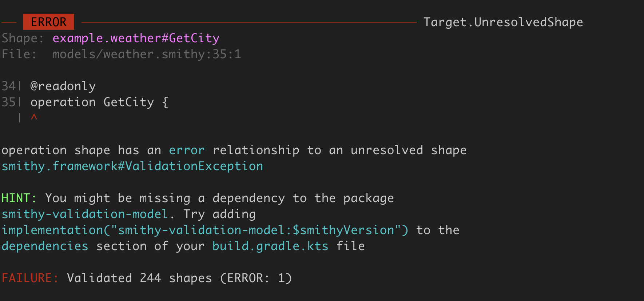The height and width of the screenshot is (301, 644).
Task: Click the 'operation GetCity {' code line
Action: pos(100,102)
